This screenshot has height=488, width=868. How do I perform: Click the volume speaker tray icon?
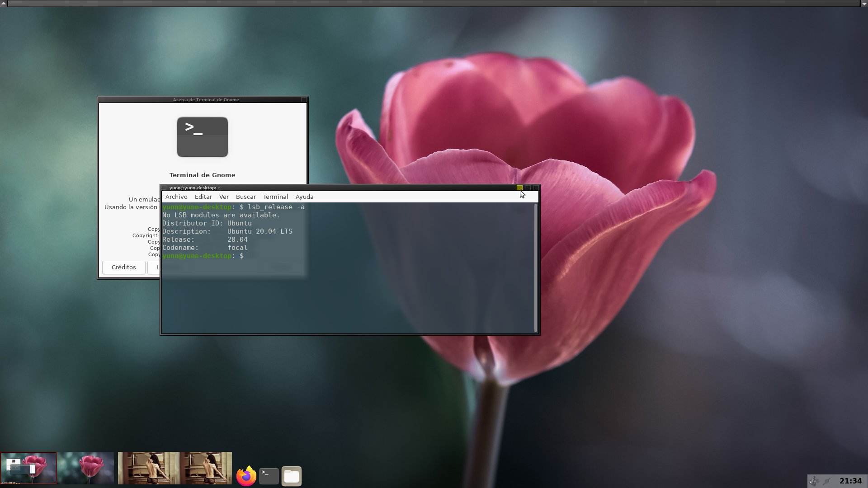tap(813, 481)
